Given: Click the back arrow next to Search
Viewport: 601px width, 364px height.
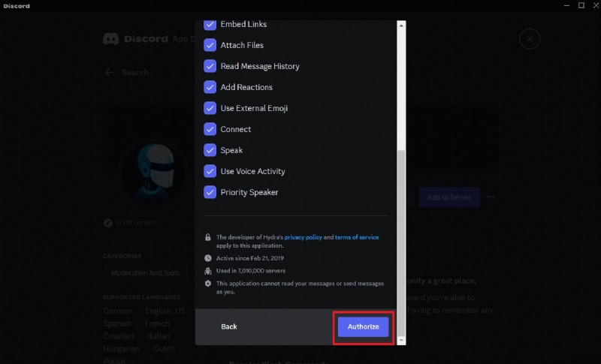Looking at the screenshot, I should pyautogui.click(x=109, y=72).
